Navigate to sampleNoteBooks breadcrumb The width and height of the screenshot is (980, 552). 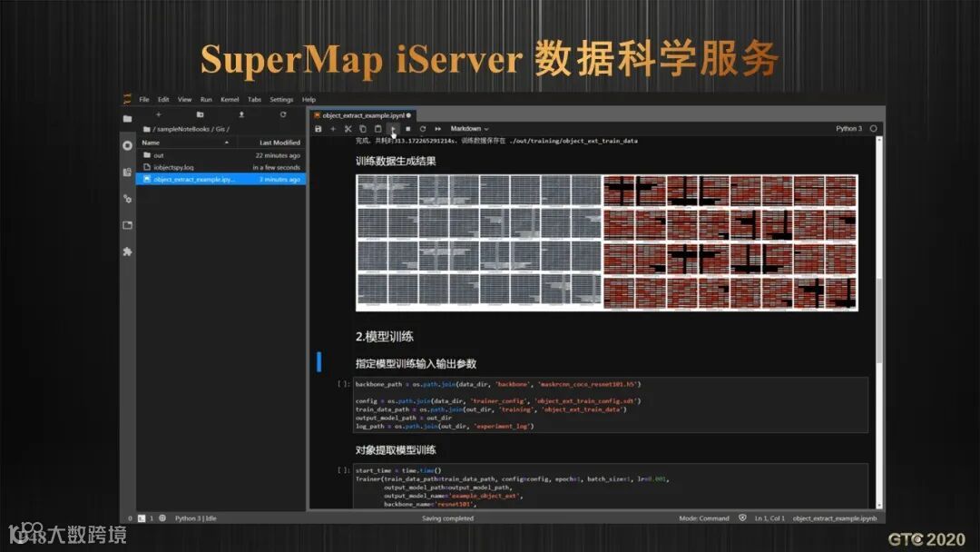[x=183, y=130]
